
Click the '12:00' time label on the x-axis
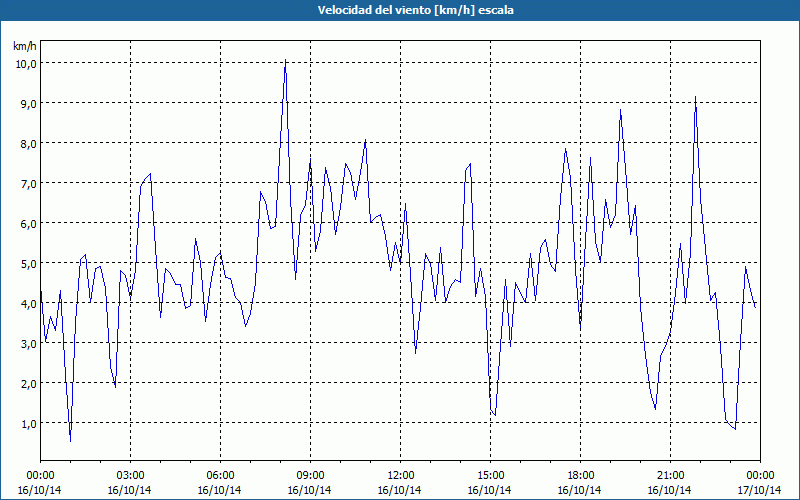coord(401,476)
